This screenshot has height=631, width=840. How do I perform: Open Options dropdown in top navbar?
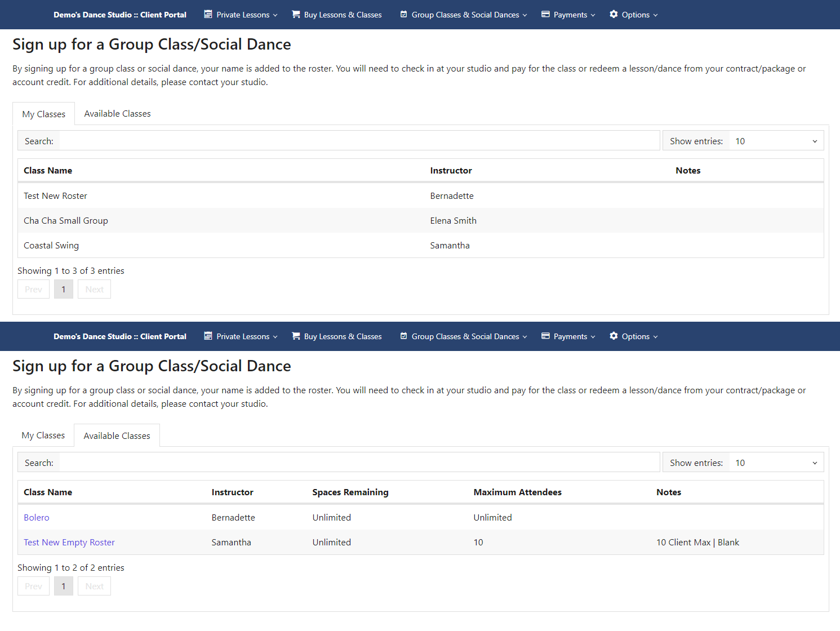634,15
